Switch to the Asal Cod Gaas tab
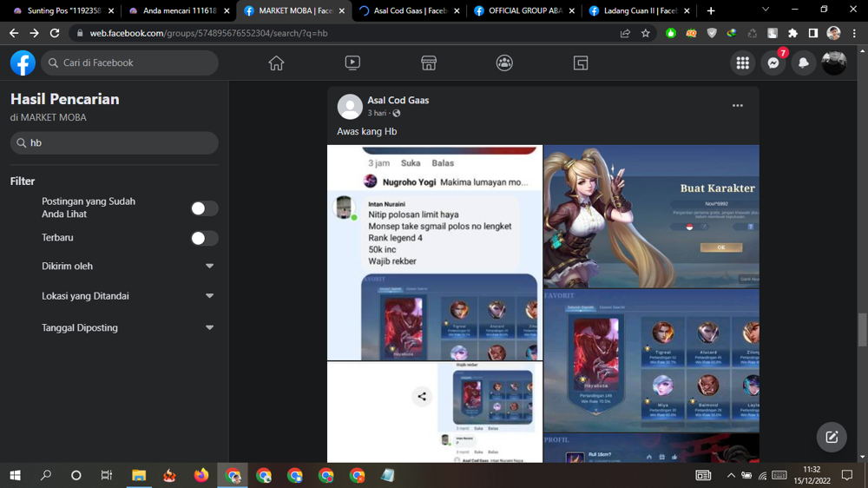The width and height of the screenshot is (868, 488). [x=409, y=10]
